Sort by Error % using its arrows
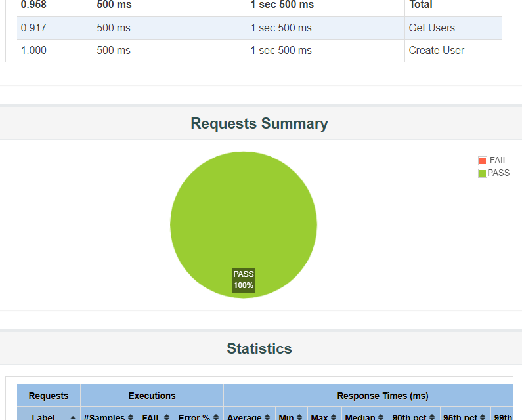The height and width of the screenshot is (420, 522). click(x=216, y=417)
